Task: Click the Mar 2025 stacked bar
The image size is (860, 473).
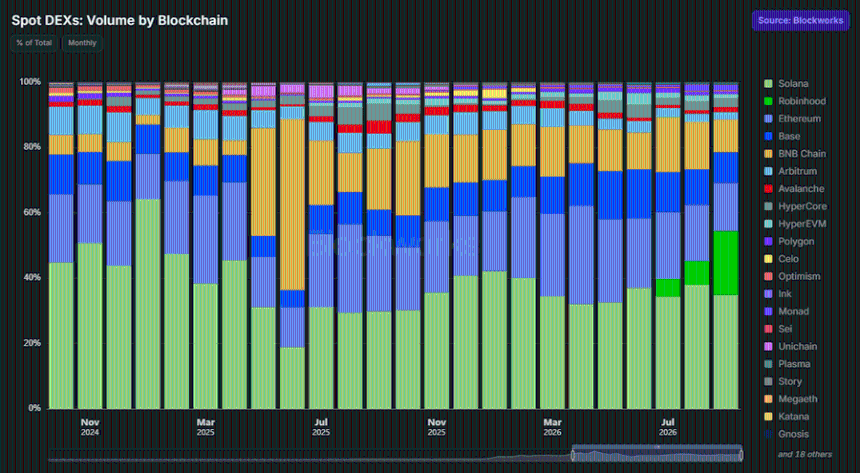Action: [206, 245]
